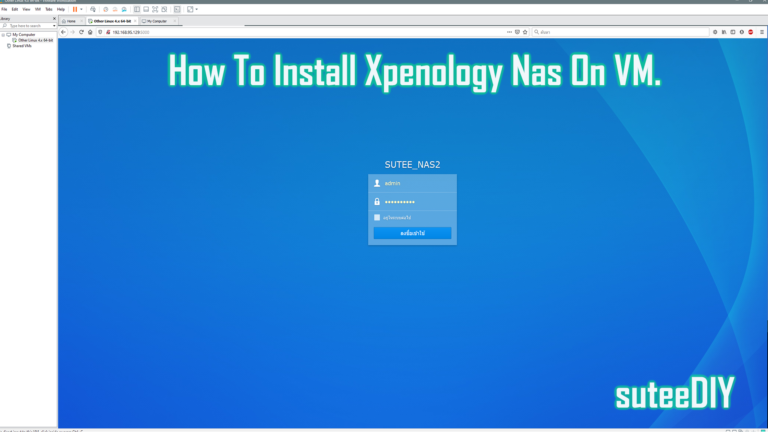
Task: Open the snapshot manager toolbar icon
Action: (x=124, y=9)
